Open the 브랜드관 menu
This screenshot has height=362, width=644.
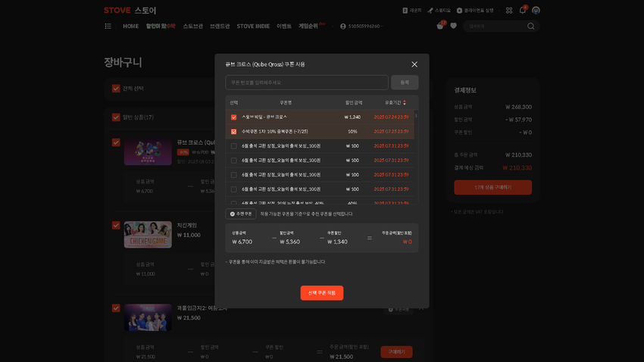click(220, 27)
